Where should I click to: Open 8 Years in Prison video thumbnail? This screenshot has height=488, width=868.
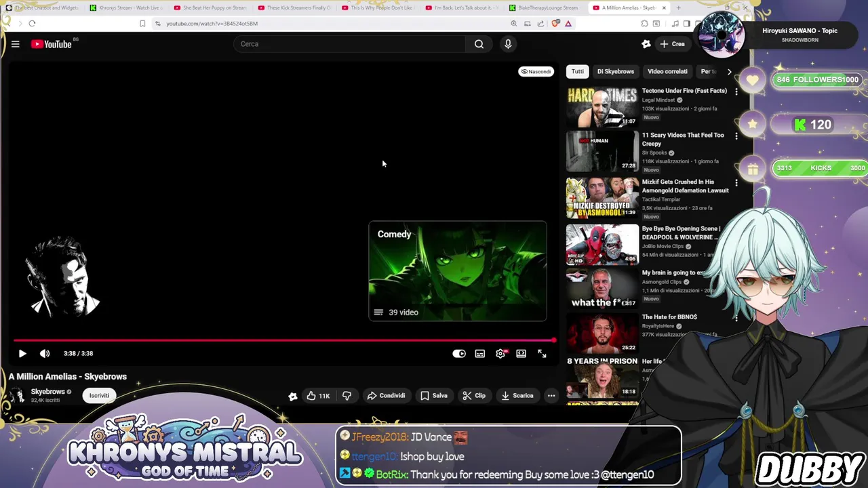602,377
